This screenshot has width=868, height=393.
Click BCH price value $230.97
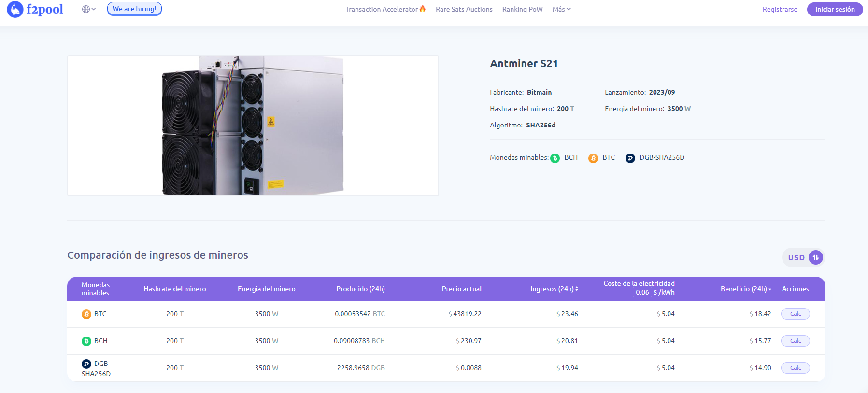pos(469,341)
